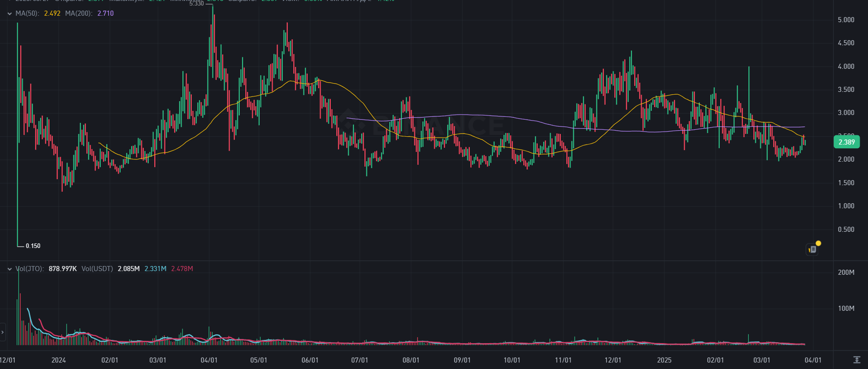Click the MA(200) indicator label
This screenshot has height=369, width=868.
click(79, 13)
